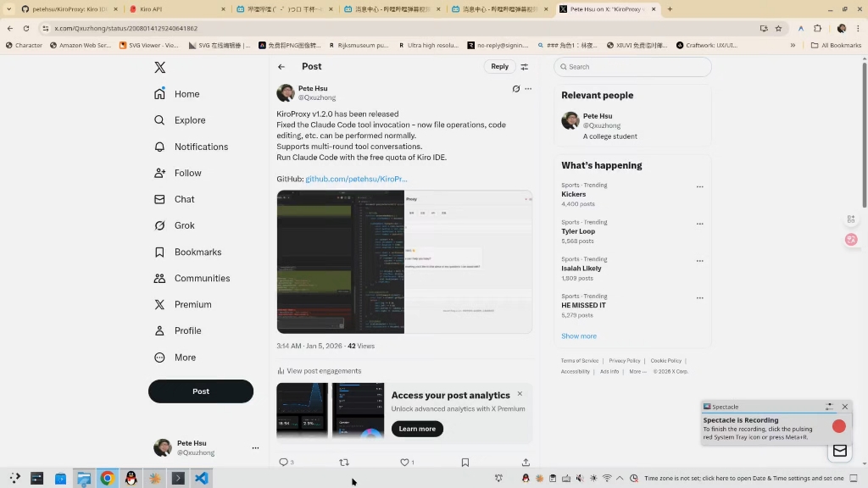Viewport: 868px width, 488px height.
Task: Open Notifications in the sidebar
Action: pos(191,147)
